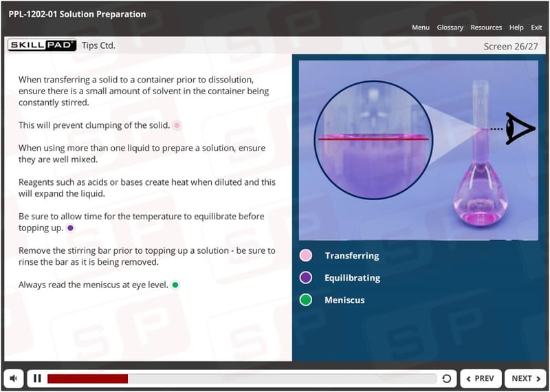Click the SkillPad logo

42,45
